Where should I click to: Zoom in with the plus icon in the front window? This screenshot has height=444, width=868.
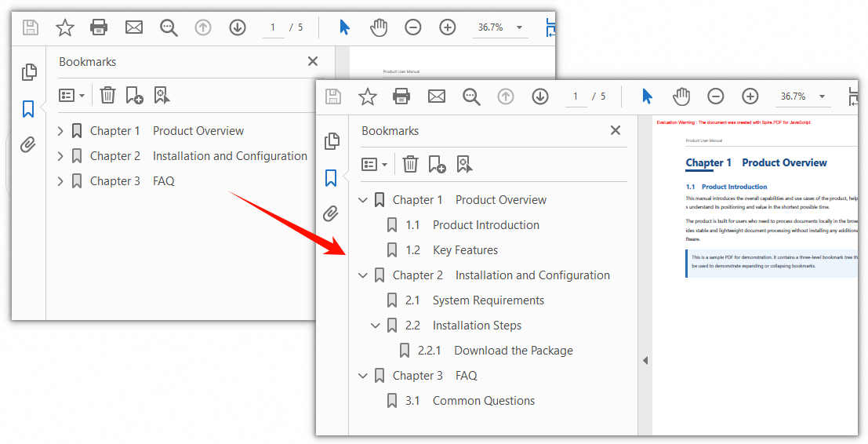(750, 96)
